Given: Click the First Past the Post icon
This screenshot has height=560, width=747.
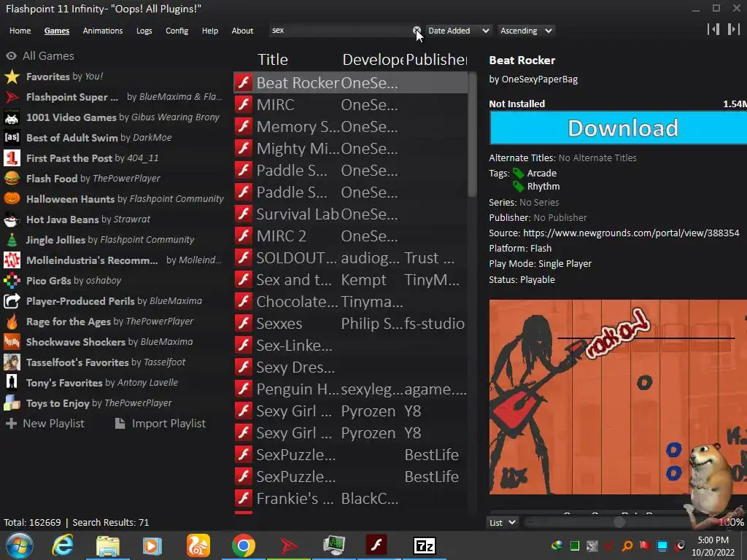Looking at the screenshot, I should tap(12, 158).
